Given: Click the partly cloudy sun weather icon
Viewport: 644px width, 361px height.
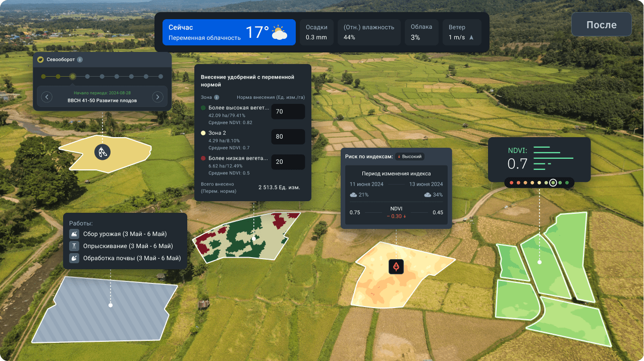Looking at the screenshot, I should coord(279,33).
